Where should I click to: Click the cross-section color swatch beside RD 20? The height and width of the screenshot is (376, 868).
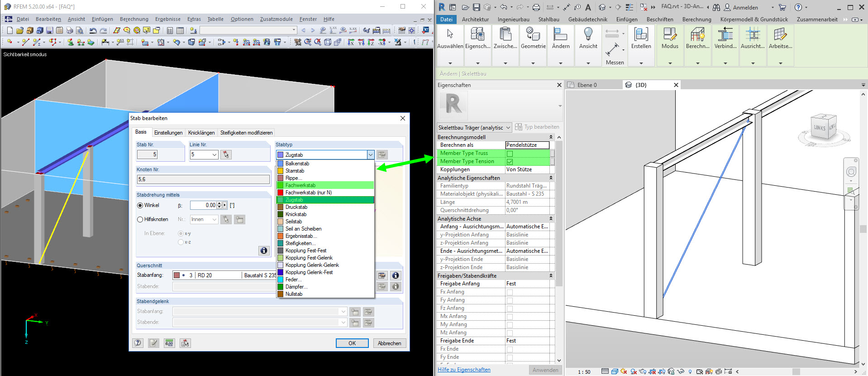(176, 275)
